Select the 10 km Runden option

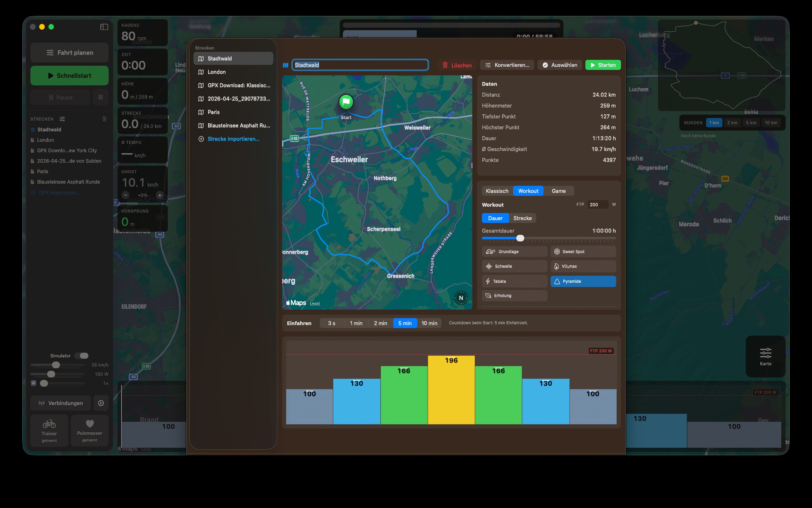771,123
